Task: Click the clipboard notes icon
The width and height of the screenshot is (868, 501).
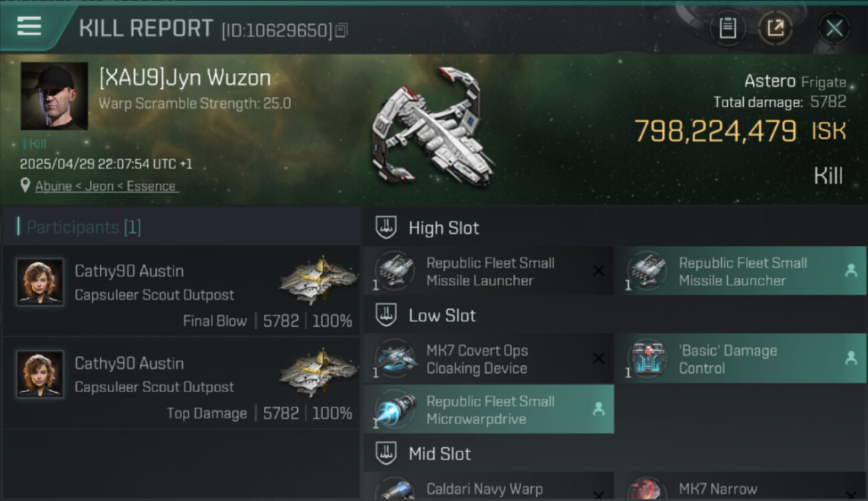Action: pos(727,28)
